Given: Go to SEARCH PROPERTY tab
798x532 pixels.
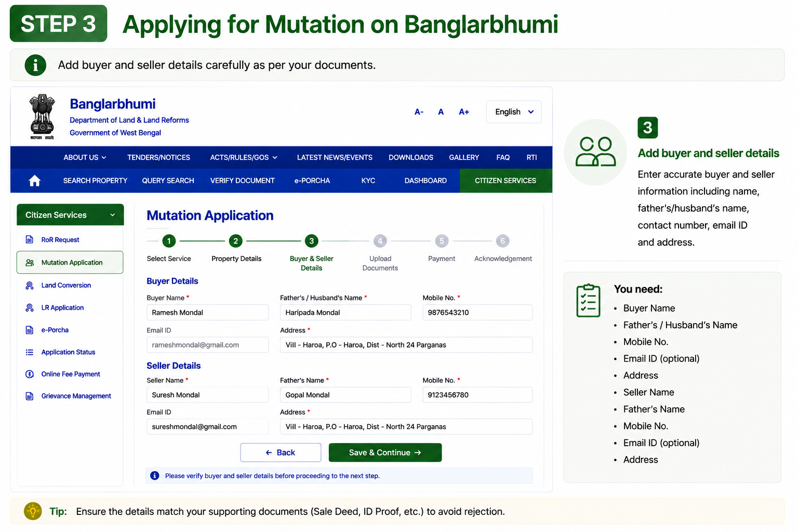Looking at the screenshot, I should [95, 181].
